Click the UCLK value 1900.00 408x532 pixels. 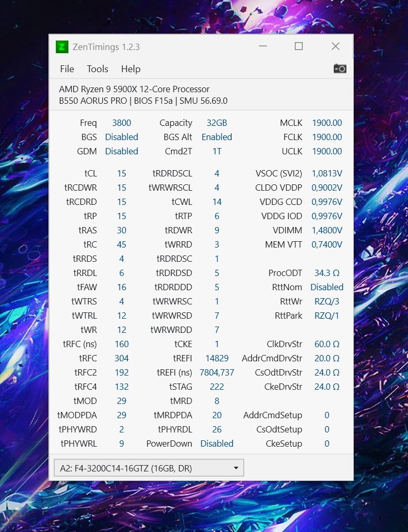(327, 151)
